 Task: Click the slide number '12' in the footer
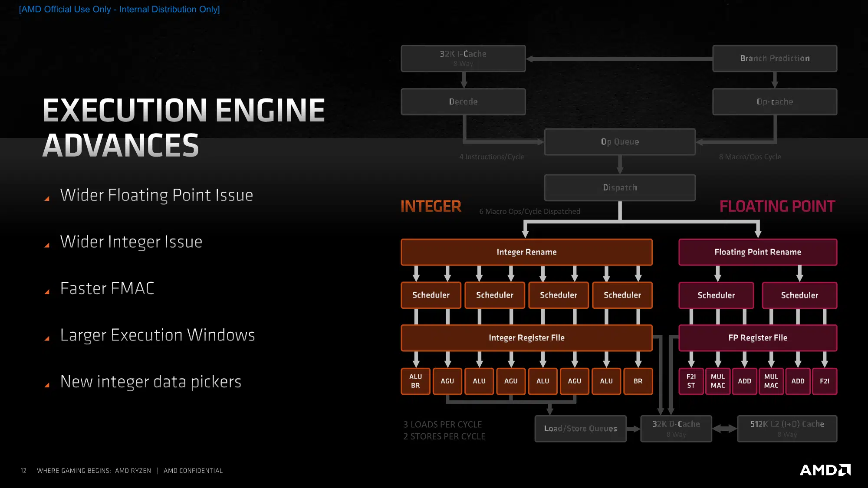click(23, 471)
